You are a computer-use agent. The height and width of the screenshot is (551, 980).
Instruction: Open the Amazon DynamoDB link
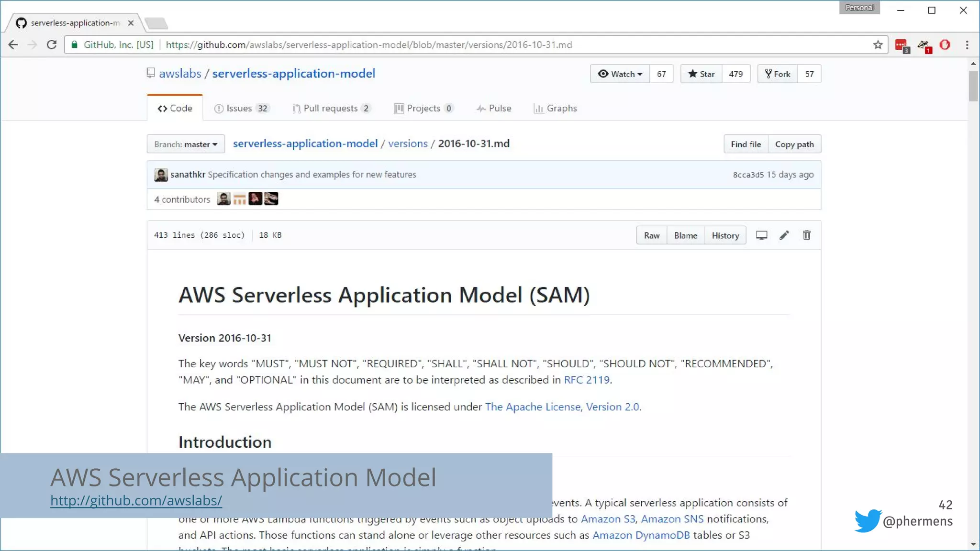coord(641,535)
